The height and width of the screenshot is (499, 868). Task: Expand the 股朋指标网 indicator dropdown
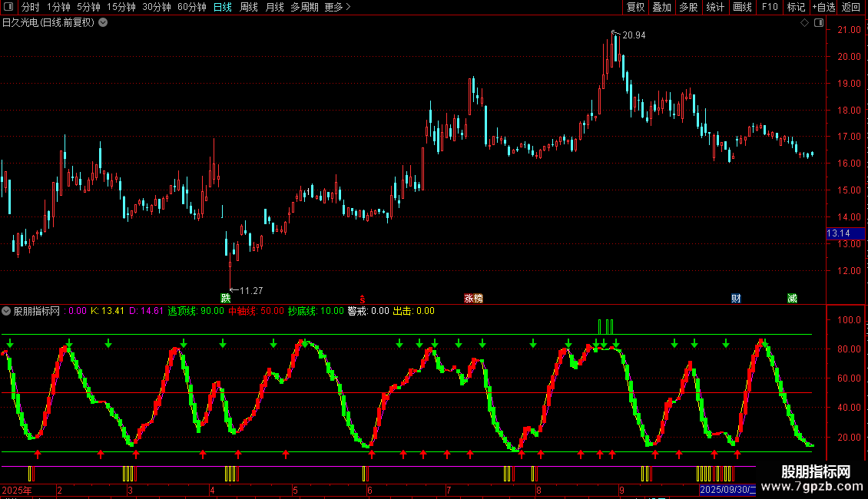[6, 311]
